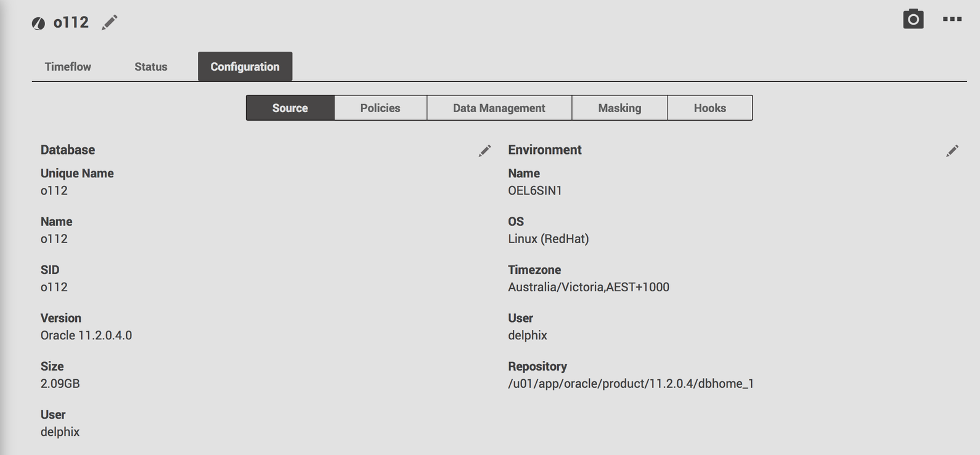Click the Timezone label
The height and width of the screenshot is (455, 980).
click(534, 270)
